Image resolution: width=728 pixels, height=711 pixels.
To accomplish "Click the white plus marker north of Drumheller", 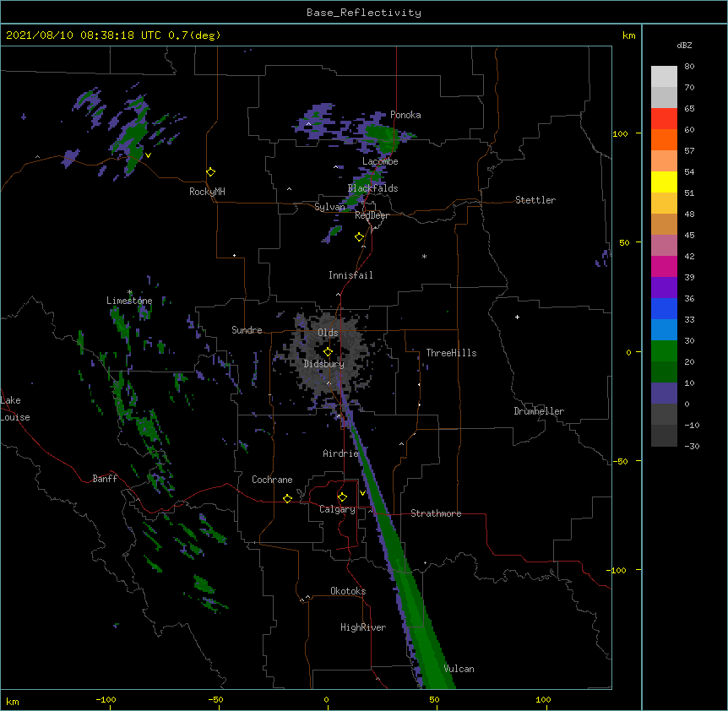I will coord(517,317).
